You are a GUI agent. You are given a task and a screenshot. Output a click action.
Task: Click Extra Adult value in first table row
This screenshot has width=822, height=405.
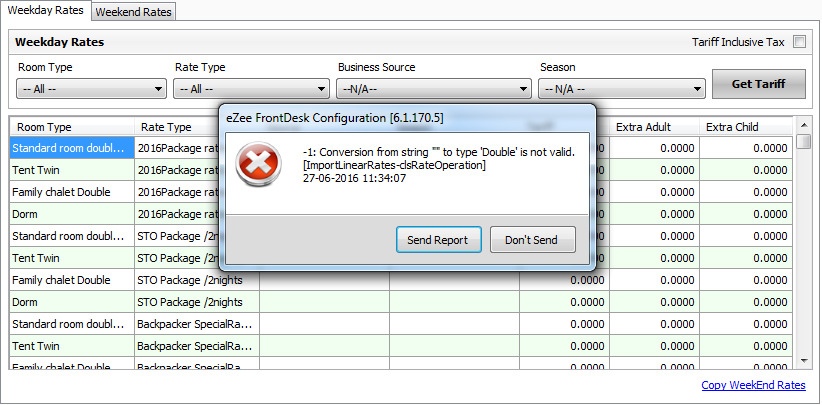click(654, 148)
